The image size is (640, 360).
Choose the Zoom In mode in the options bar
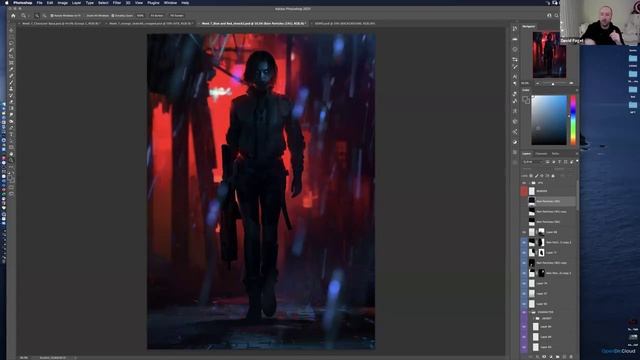pos(37,16)
